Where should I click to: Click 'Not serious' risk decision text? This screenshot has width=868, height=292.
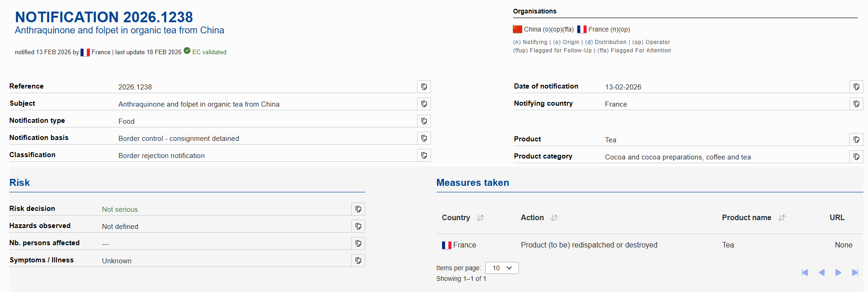click(120, 209)
